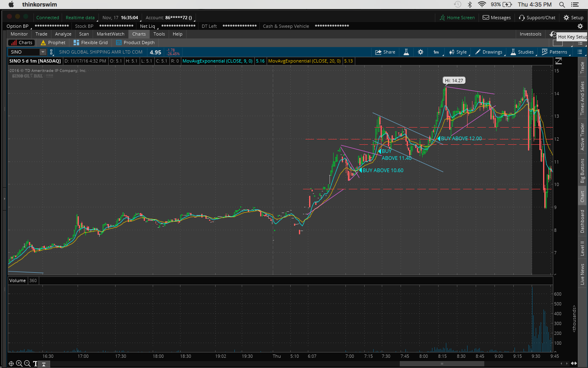
Task: Click the MovAvgExponential (CLOSE, 20, 0) study label
Action: point(305,61)
